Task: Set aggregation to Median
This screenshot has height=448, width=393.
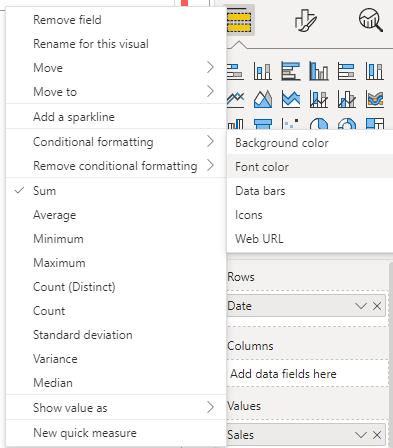Action: click(x=116, y=383)
